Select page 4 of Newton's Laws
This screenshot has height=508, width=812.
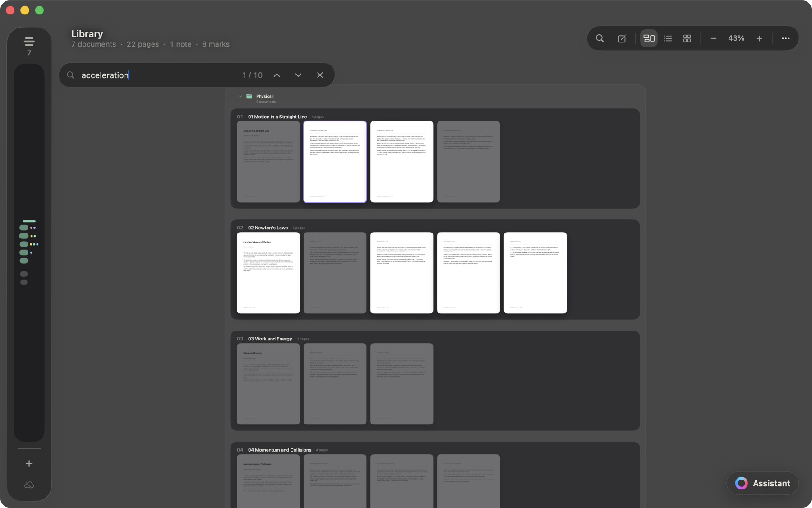[x=468, y=273]
